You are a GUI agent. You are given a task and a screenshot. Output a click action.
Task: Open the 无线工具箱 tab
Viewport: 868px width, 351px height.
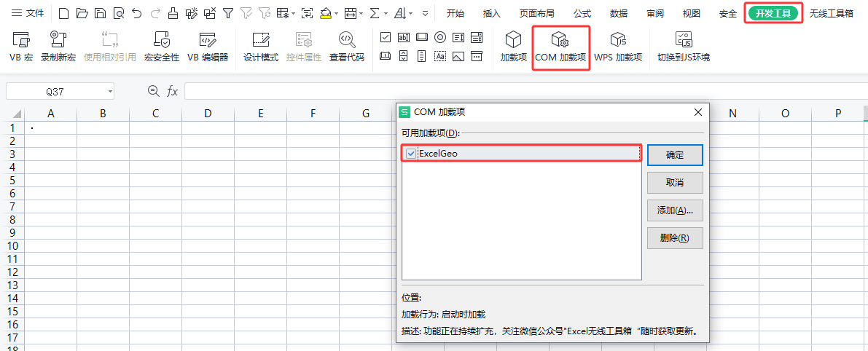click(832, 13)
